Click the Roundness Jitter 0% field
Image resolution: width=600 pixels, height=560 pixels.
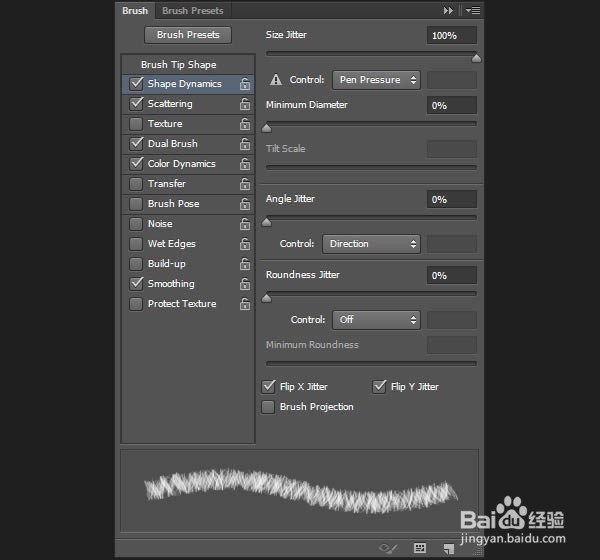[x=452, y=275]
